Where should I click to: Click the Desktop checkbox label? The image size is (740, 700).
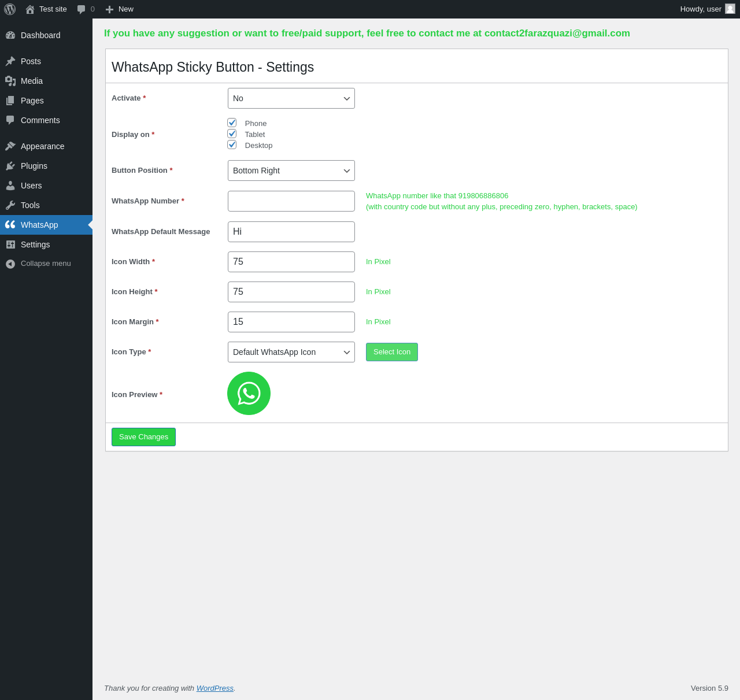258,146
